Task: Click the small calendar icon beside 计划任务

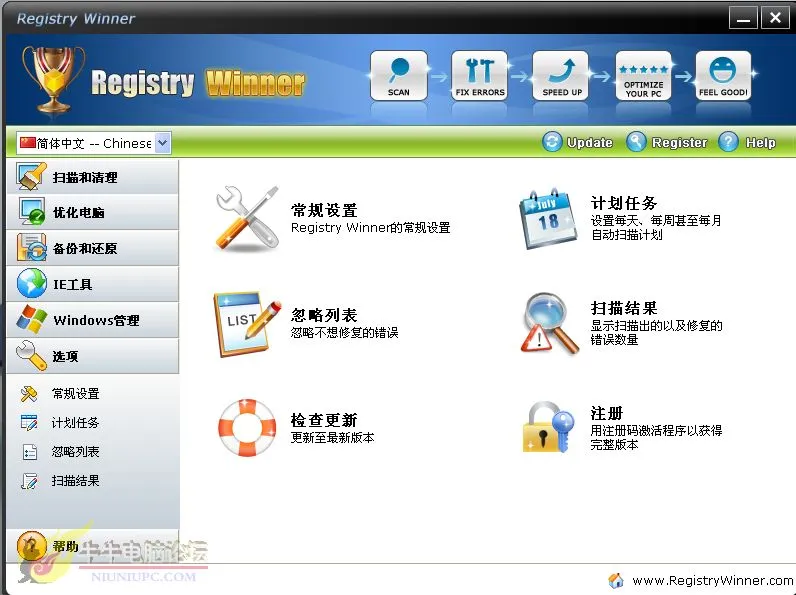Action: (29, 422)
